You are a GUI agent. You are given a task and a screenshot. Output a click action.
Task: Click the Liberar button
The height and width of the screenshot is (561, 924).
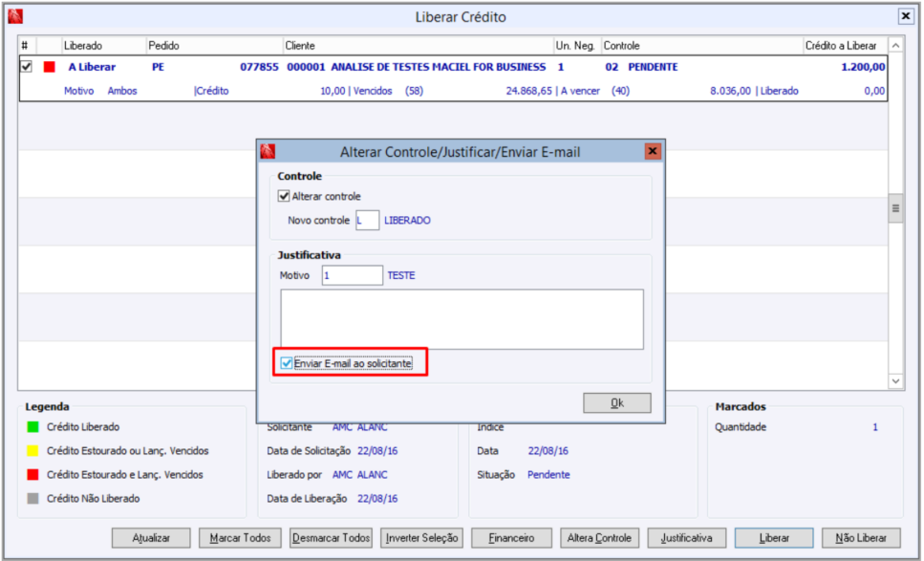pyautogui.click(x=774, y=538)
